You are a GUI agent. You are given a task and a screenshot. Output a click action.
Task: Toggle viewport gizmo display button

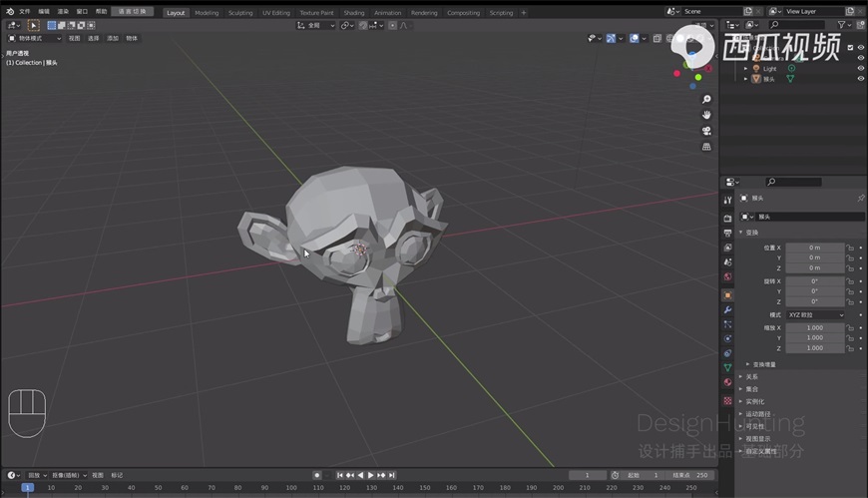611,38
